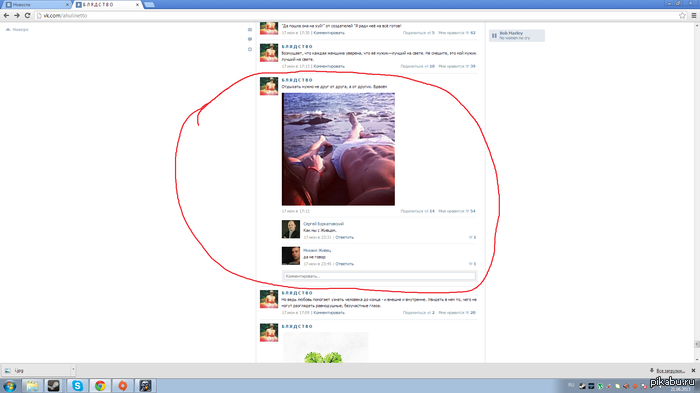Share the 17:30 post via Поделиться
This screenshot has height=393, width=700.
[418, 33]
